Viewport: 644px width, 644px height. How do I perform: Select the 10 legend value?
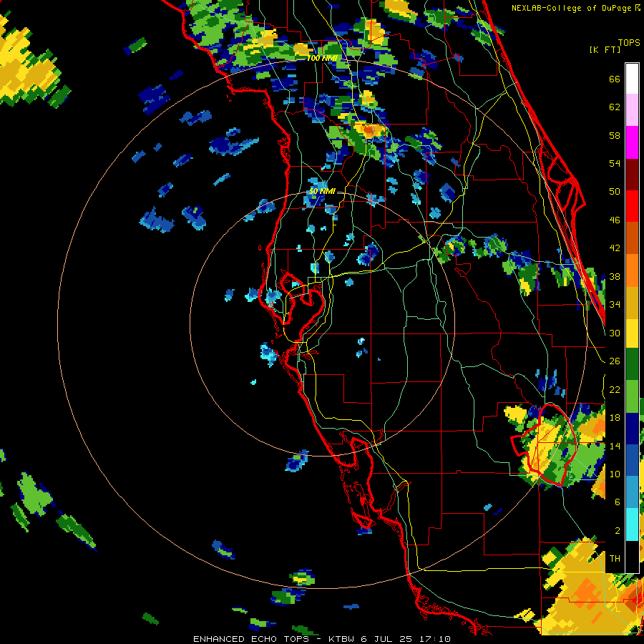pyautogui.click(x=615, y=474)
